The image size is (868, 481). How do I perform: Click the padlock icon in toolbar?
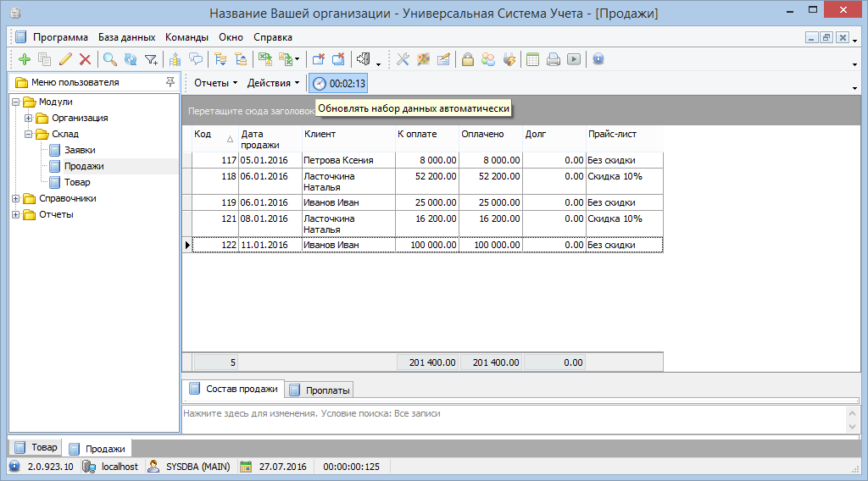[467, 59]
